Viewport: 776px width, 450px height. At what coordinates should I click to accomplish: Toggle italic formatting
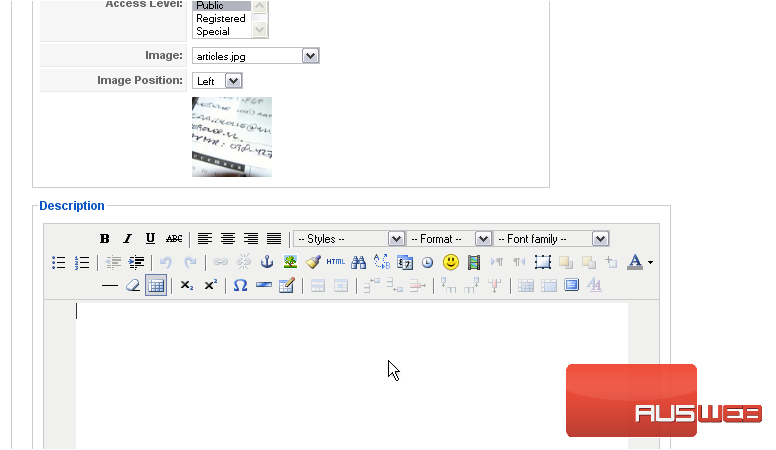(x=127, y=239)
